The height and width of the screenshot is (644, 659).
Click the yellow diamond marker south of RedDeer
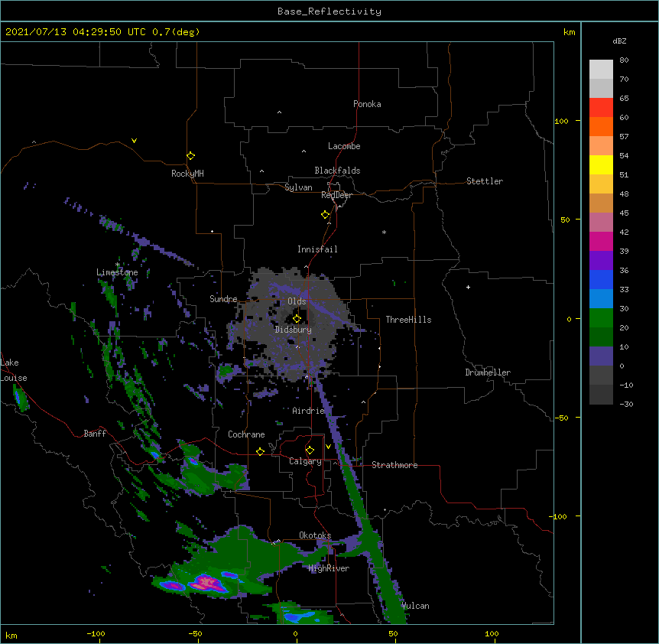click(325, 215)
